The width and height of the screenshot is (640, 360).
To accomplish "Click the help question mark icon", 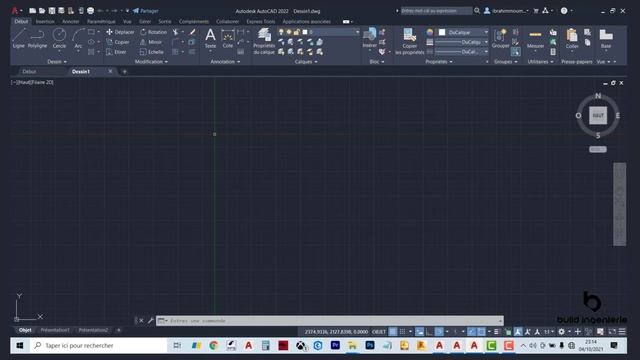I will coord(564,11).
